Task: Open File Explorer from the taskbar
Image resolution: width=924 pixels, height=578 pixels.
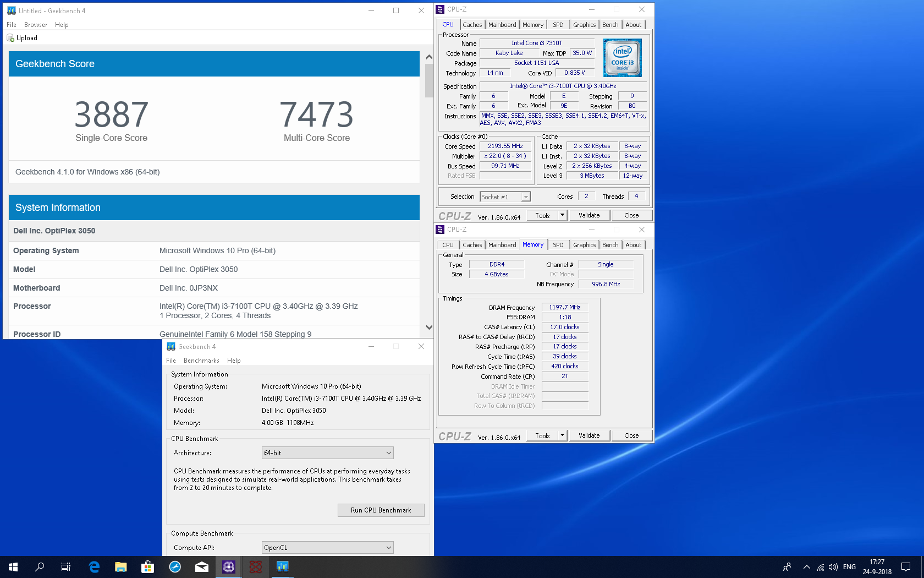Action: 121,567
